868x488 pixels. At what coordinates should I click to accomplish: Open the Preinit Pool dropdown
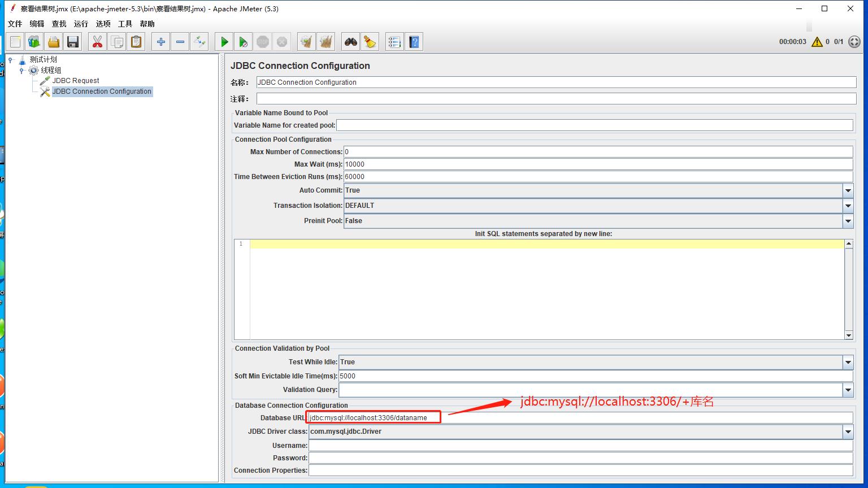[x=848, y=221]
